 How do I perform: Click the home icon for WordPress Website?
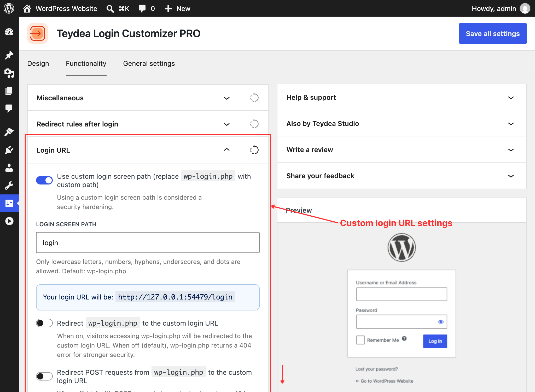click(27, 9)
